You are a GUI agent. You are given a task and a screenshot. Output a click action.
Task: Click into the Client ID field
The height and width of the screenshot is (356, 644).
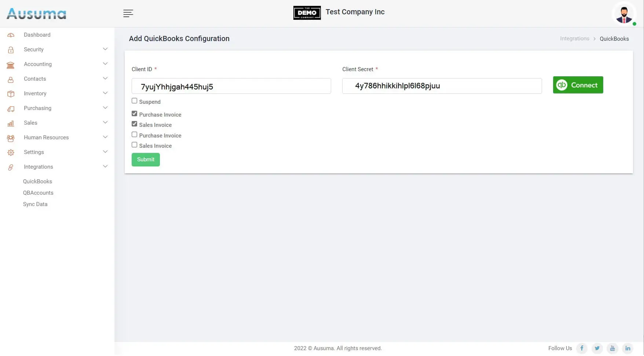pyautogui.click(x=231, y=86)
